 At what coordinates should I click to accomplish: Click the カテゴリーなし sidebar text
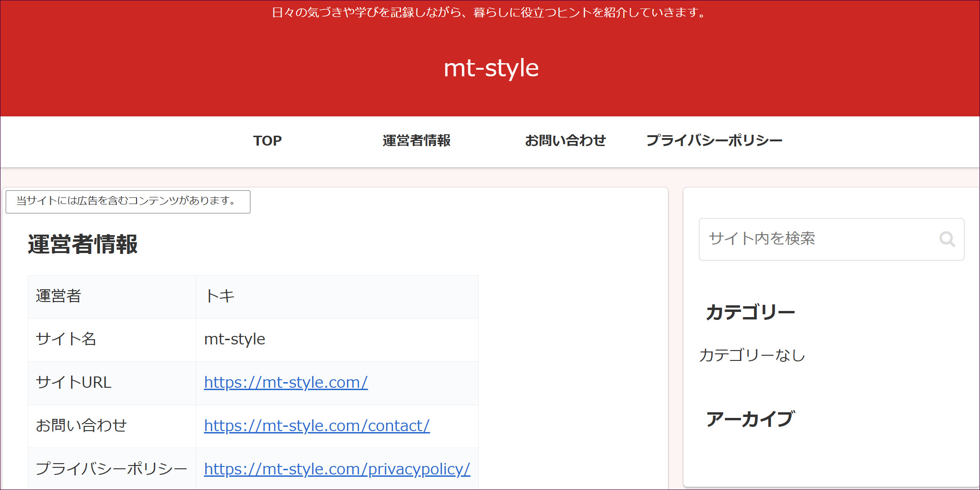click(752, 355)
